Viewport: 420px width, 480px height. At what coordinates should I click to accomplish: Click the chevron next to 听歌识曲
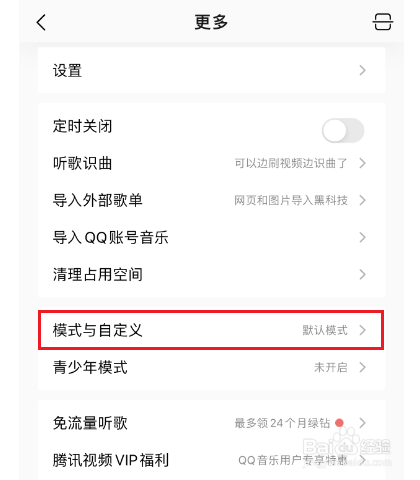pos(363,163)
